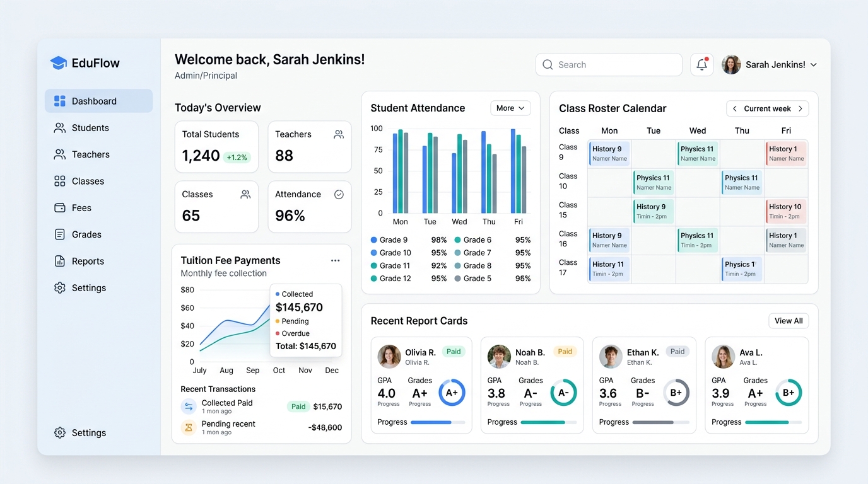Image resolution: width=868 pixels, height=484 pixels.
Task: Go to the previous week in Class Roster Calendar
Action: tap(734, 108)
